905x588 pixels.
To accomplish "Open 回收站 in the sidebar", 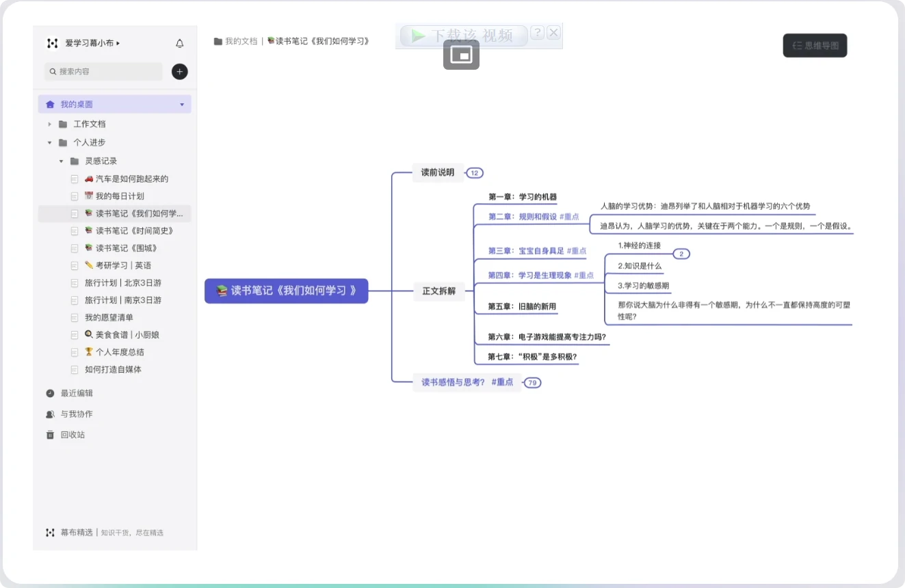I will [x=73, y=435].
